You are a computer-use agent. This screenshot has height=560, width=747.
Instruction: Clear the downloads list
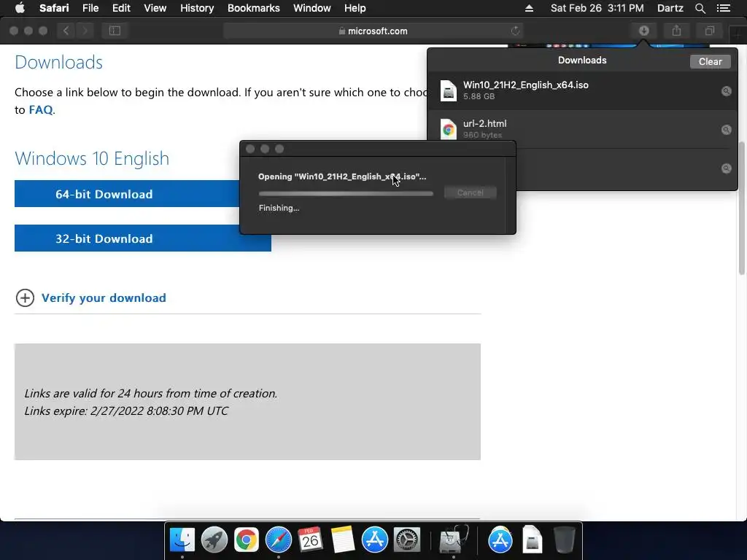[x=710, y=61]
